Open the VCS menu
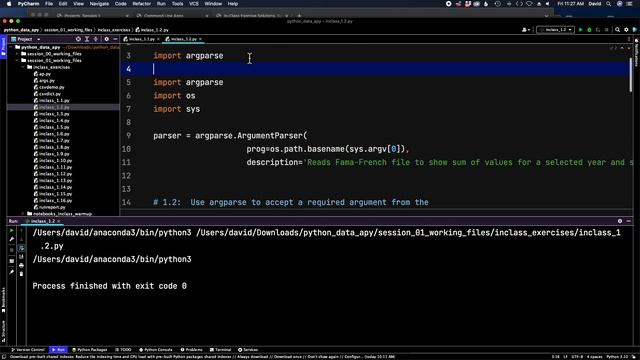Image resolution: width=640 pixels, height=360 pixels. [x=194, y=4]
